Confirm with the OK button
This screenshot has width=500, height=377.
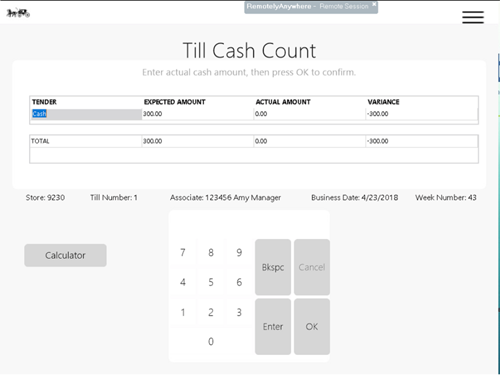click(312, 327)
